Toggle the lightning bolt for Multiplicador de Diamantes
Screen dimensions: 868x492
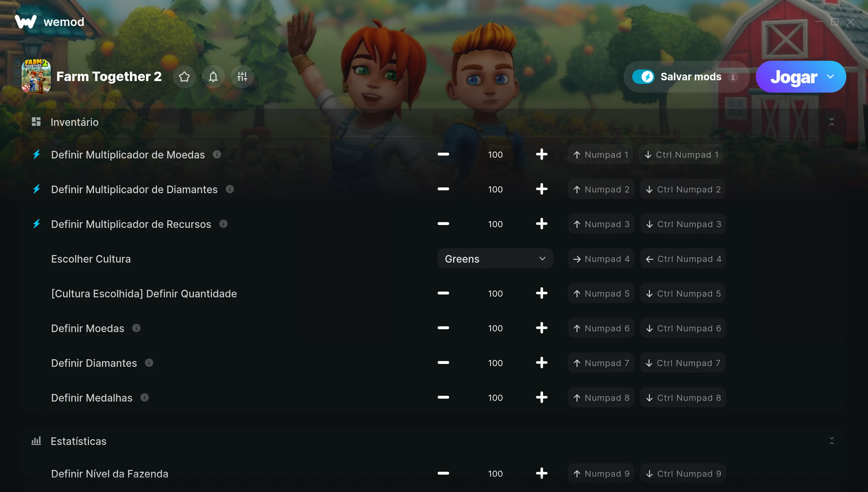[x=37, y=189]
